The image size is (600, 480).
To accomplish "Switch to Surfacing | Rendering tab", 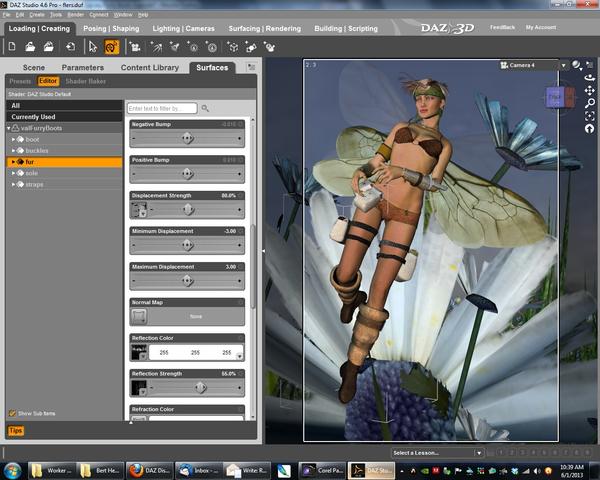I will [x=264, y=28].
